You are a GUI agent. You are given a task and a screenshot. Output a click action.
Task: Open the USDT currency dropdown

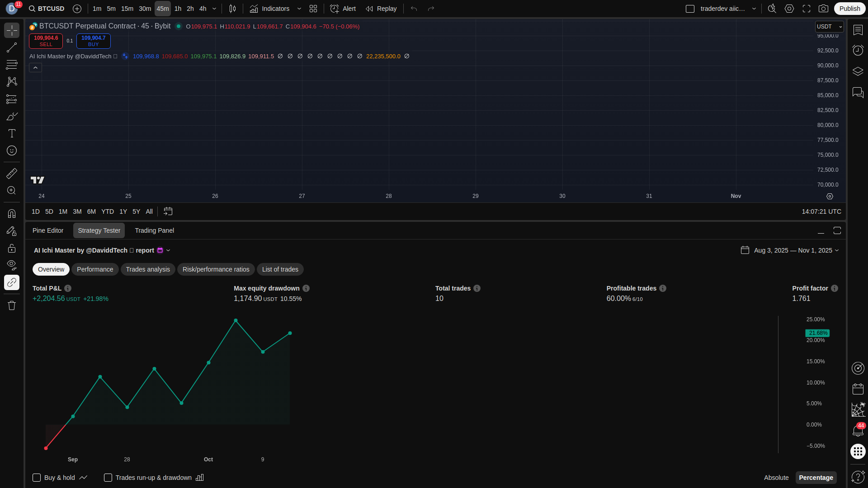[829, 27]
